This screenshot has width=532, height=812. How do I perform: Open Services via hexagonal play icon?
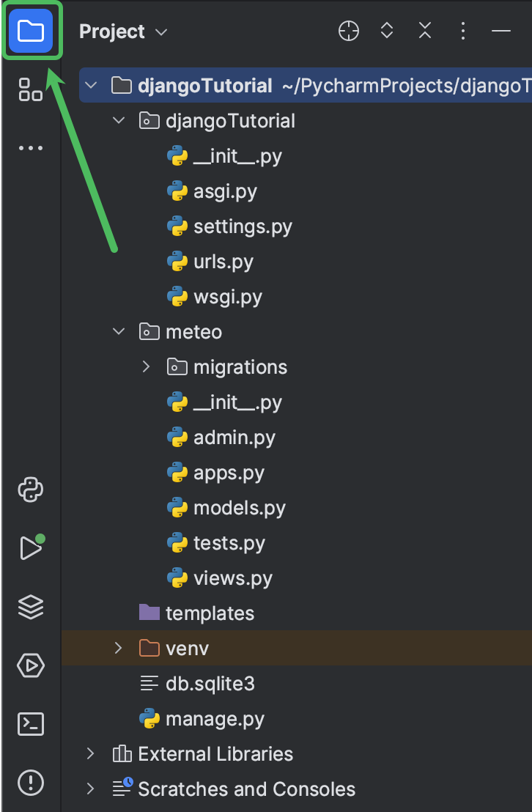pyautogui.click(x=30, y=665)
